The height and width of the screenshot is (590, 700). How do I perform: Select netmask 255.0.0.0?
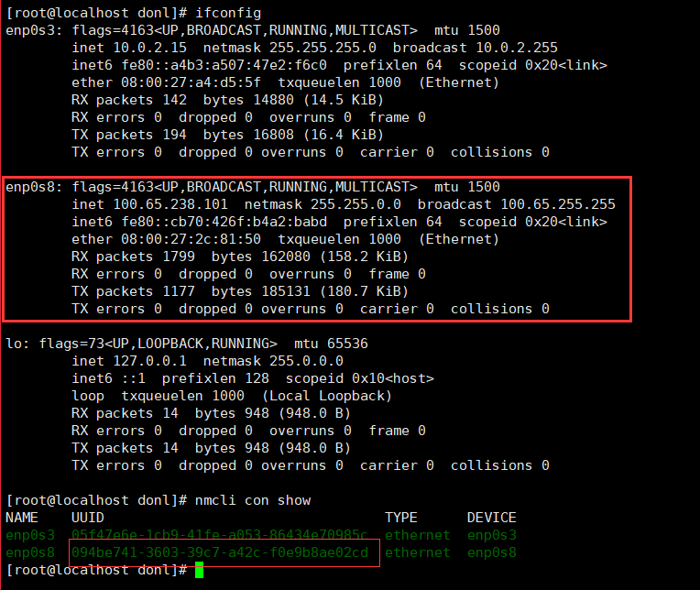point(306,361)
